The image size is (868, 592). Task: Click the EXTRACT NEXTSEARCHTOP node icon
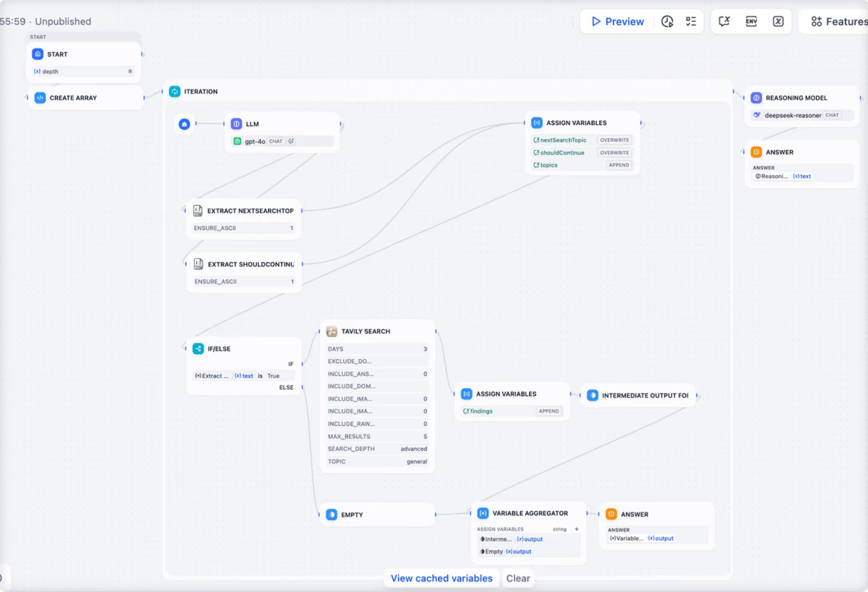[198, 211]
